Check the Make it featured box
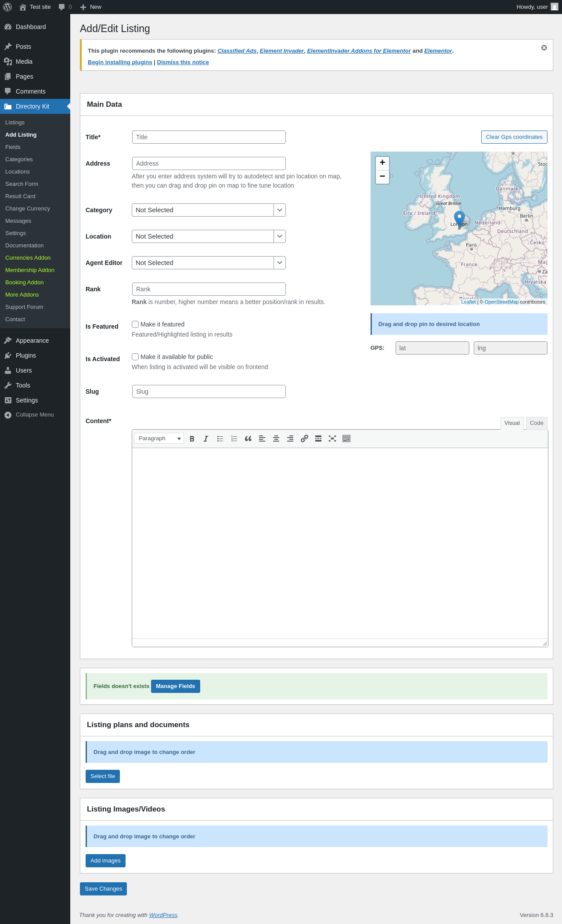 pos(136,324)
